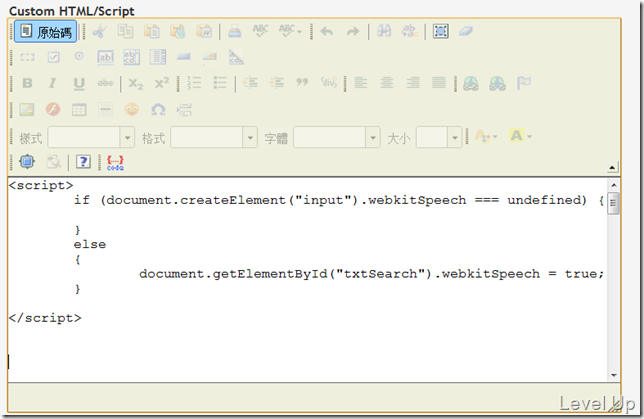Viewport: 644px width, 419px height.
Task: Click the Insert Table icon
Action: coord(79,110)
